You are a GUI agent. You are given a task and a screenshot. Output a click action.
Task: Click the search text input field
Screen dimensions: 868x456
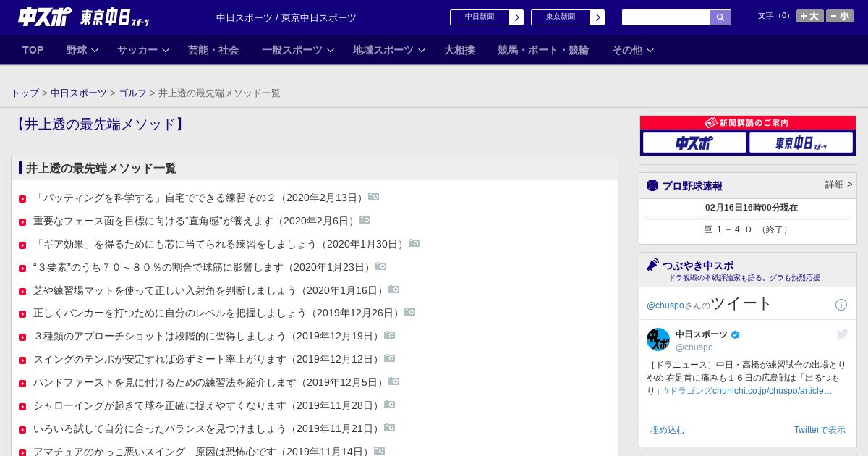point(666,17)
